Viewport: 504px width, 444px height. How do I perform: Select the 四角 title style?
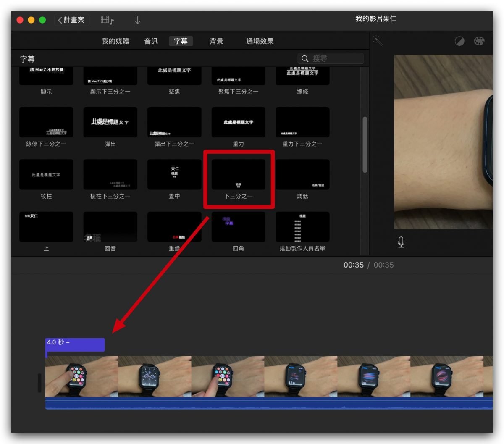coord(239,227)
